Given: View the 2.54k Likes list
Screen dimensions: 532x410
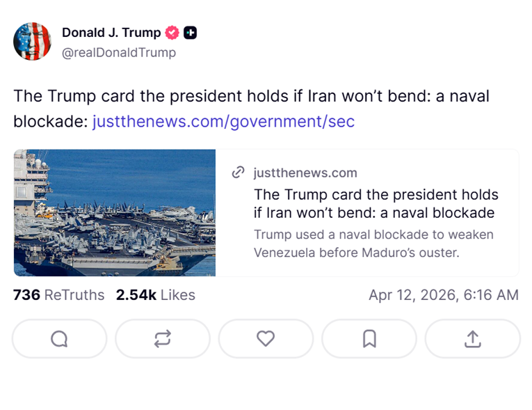Looking at the screenshot, I should [x=156, y=295].
